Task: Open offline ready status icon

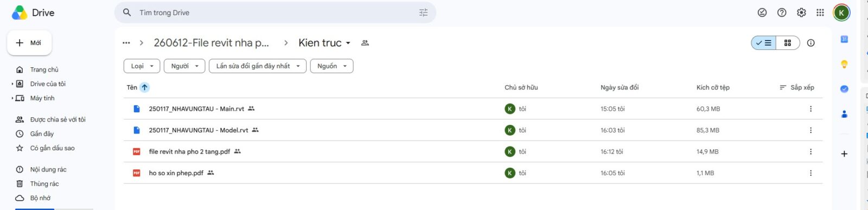Action: (x=762, y=12)
